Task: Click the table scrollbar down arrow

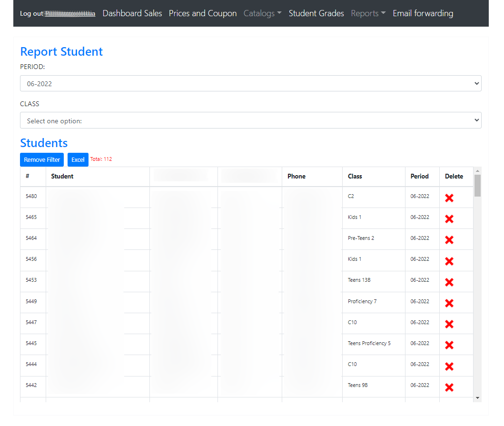Action: (478, 398)
